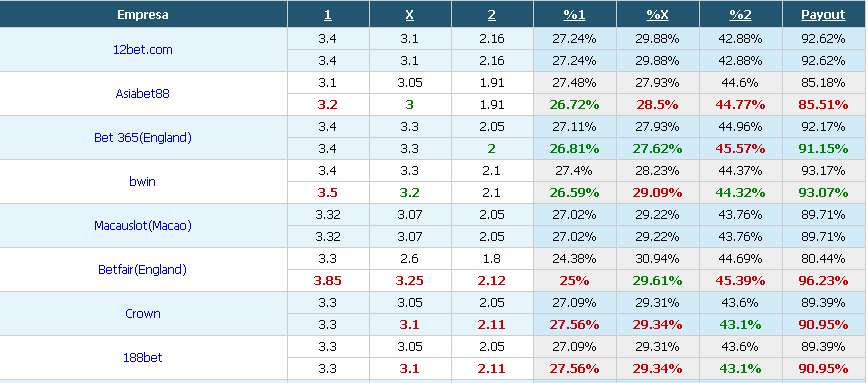Screen dimensions: 868x383
Task: Click the Empresa column header
Action: [x=143, y=15]
